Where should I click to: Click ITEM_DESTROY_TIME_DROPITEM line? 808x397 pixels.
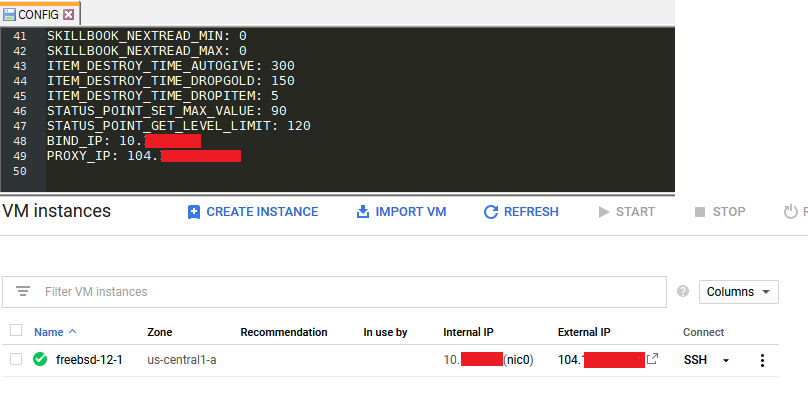[163, 96]
